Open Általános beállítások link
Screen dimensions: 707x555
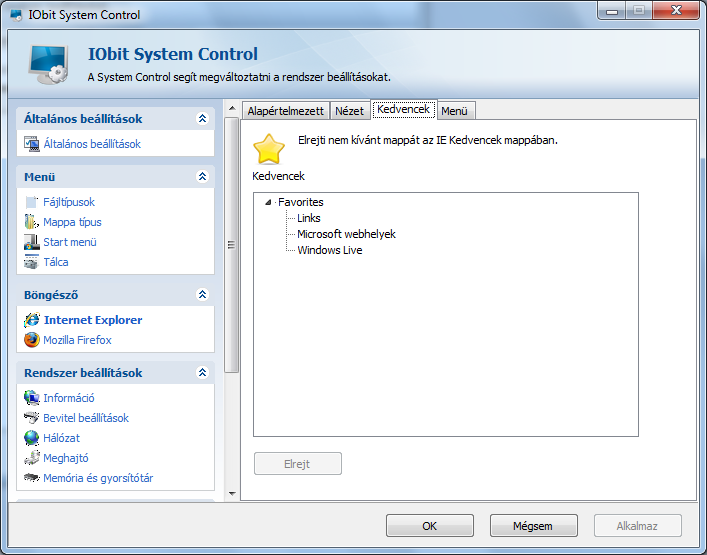coord(92,144)
